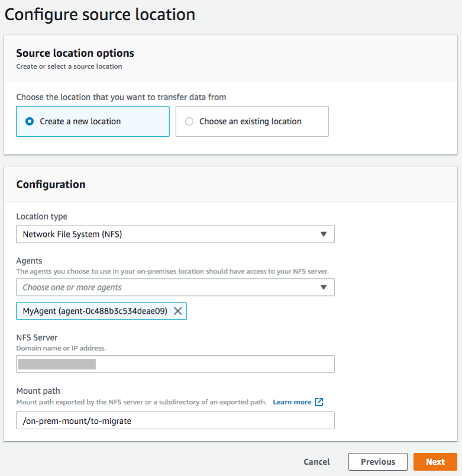Viewport: 462px width, 476px height.
Task: Proceed with the orange Next button
Action: click(x=435, y=462)
